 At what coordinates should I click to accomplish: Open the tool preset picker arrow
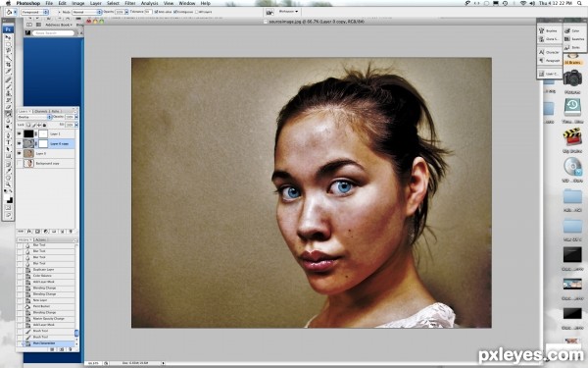point(15,12)
